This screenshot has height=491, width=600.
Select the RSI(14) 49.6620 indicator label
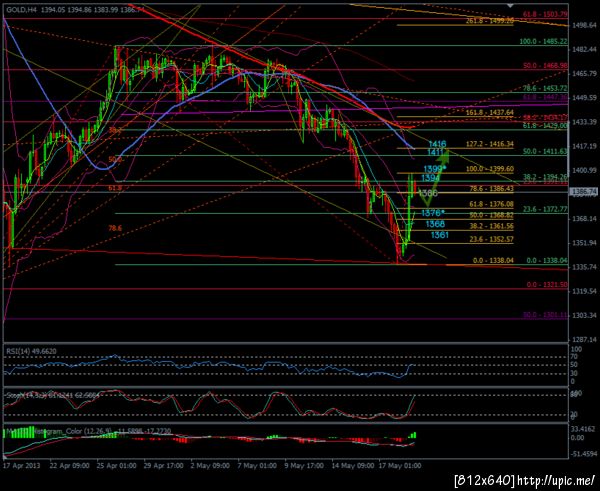tap(31, 351)
